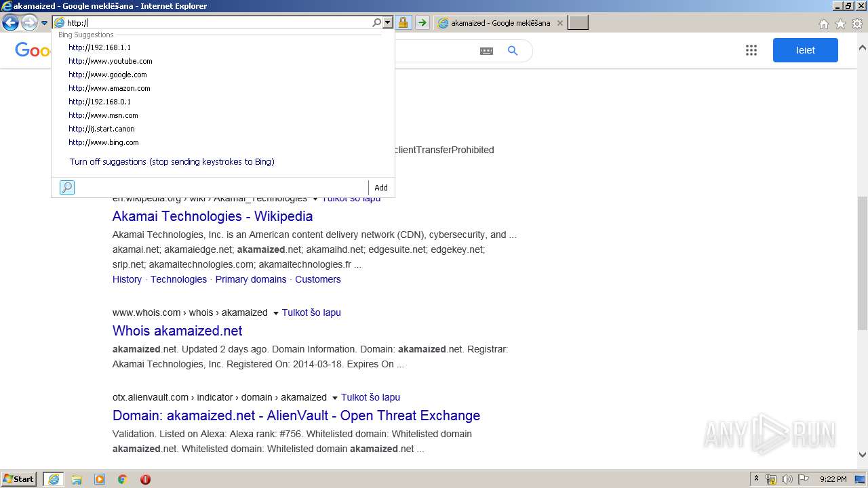
Task: Click the browser Forward arrow button
Action: pos(29,23)
